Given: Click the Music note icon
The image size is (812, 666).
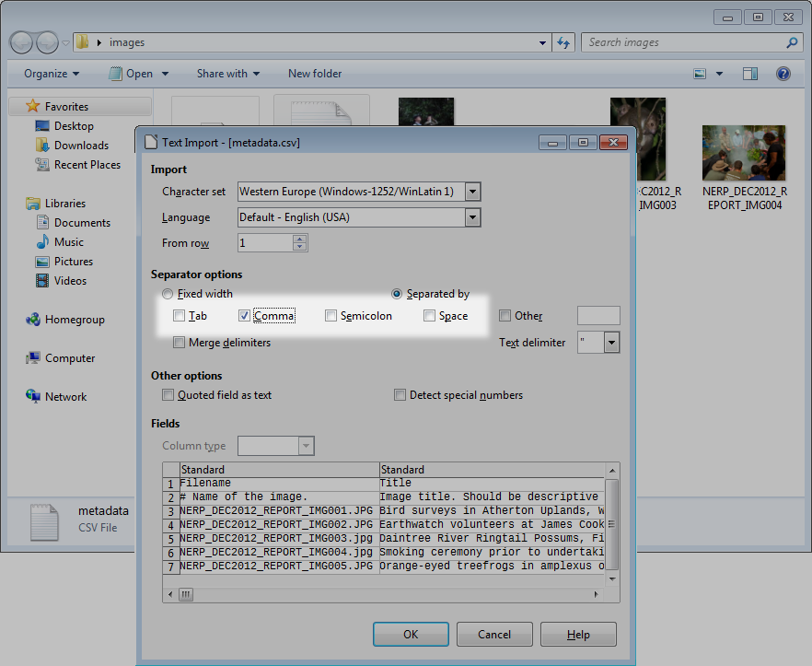Looking at the screenshot, I should (42, 241).
